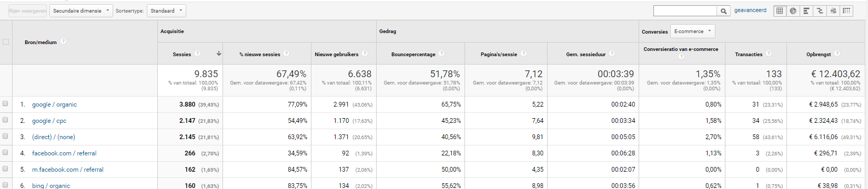Image resolution: width=868 pixels, height=189 pixels.
Task: Open the Sorteertype Standaard dropdown
Action: (166, 10)
